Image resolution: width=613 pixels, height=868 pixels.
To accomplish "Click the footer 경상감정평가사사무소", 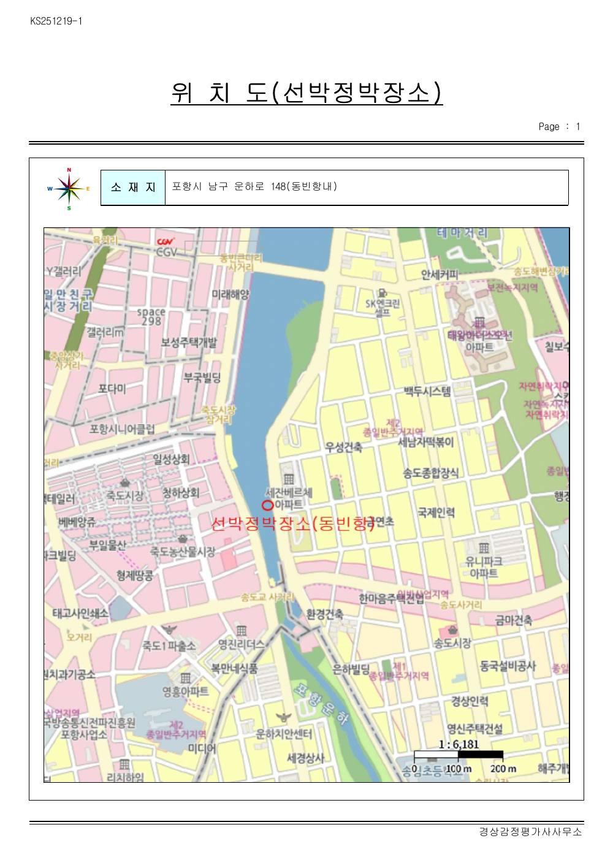I will click(531, 832).
